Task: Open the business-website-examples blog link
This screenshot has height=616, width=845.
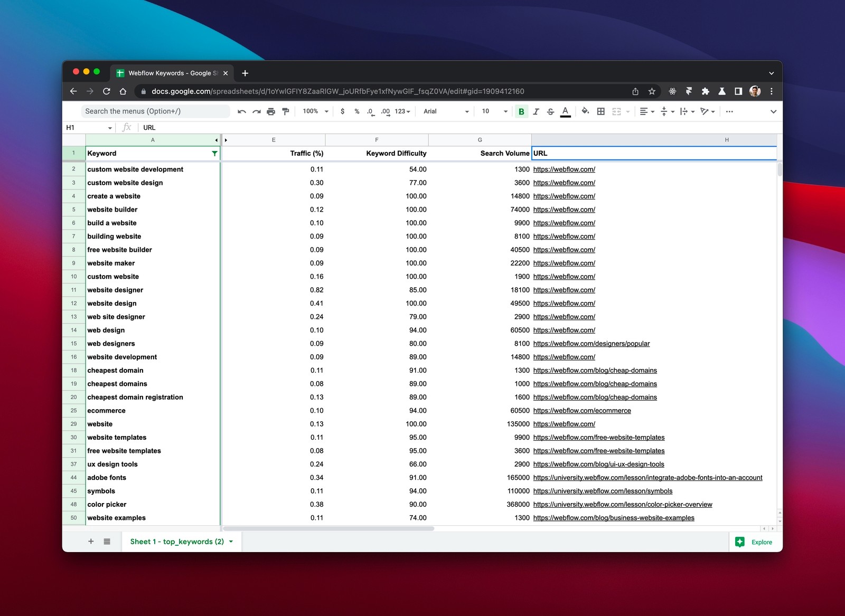Action: (x=614, y=518)
